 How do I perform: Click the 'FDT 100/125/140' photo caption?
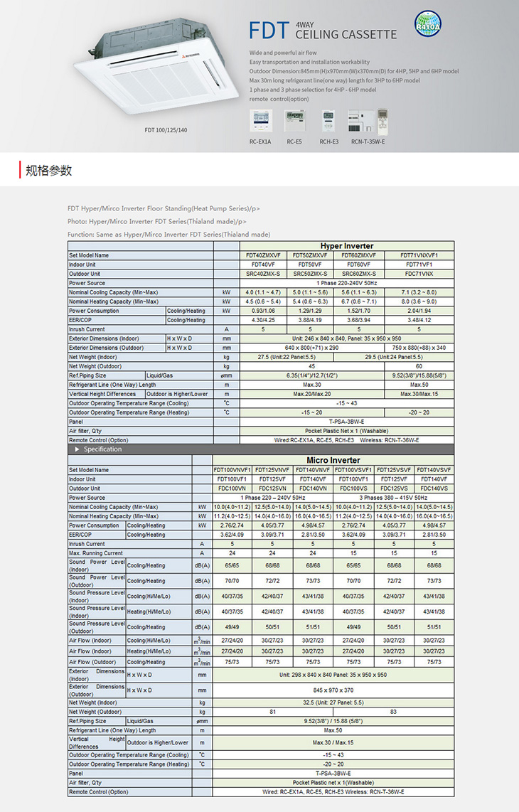166,130
